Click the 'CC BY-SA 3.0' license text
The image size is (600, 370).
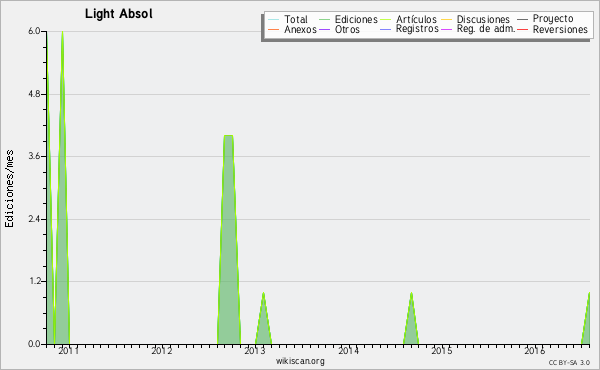569,363
